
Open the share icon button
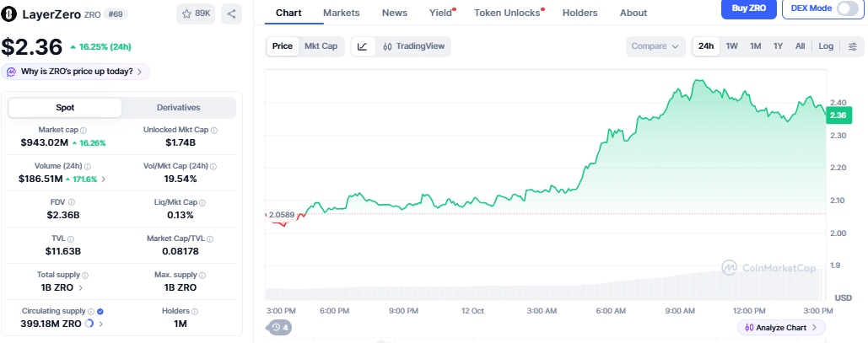[231, 13]
